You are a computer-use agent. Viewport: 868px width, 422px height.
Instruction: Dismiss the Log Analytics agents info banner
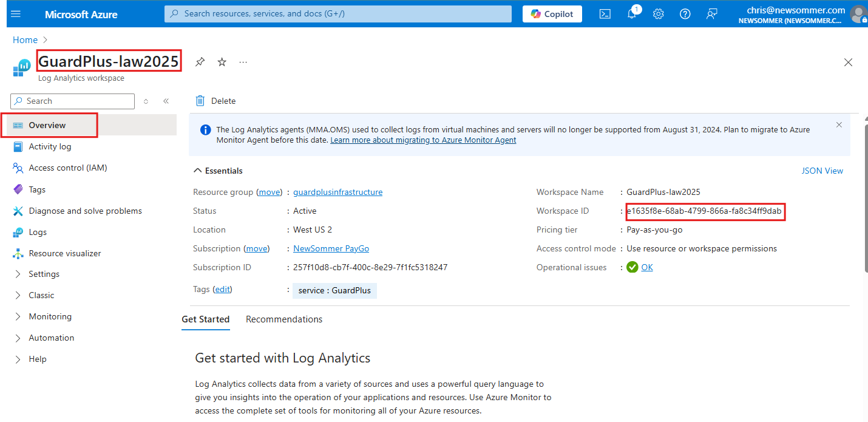[x=839, y=125]
